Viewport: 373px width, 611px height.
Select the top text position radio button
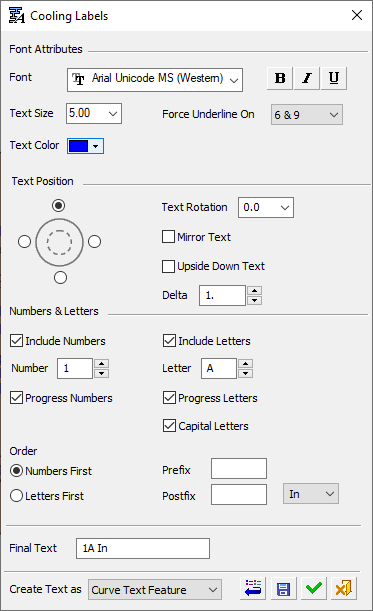[x=58, y=205]
